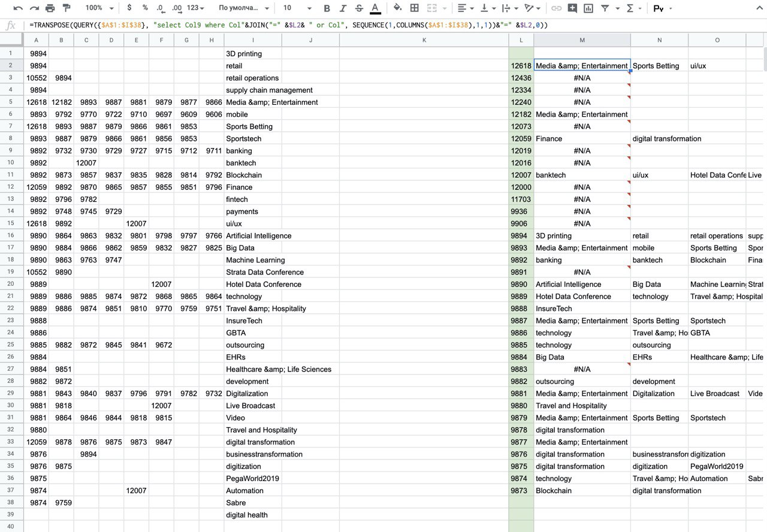Select cell containing 3D printing in column I

253,53
